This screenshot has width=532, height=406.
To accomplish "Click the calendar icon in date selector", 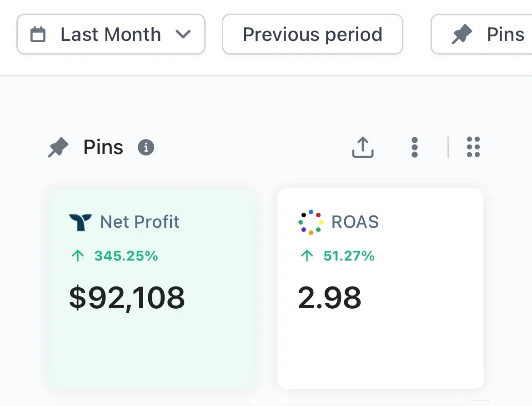I will pos(38,35).
